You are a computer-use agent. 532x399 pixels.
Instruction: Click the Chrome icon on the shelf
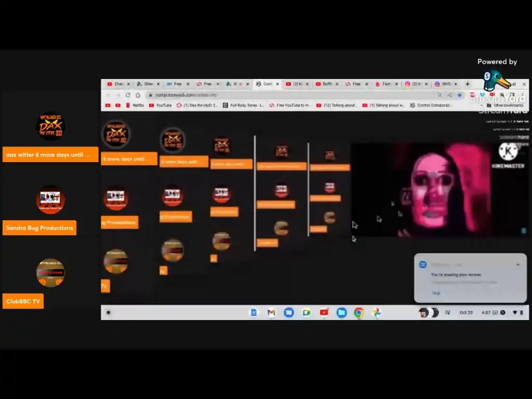click(x=359, y=312)
